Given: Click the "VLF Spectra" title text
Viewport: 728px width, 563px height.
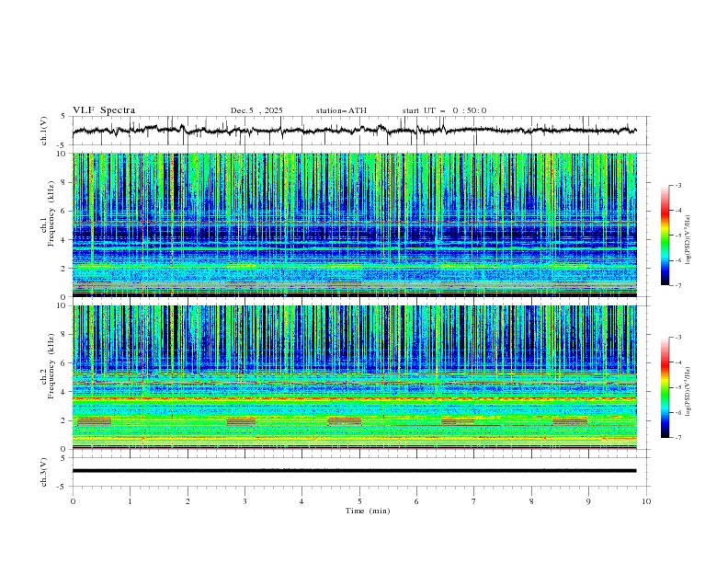Looking at the screenshot, I should click(104, 110).
